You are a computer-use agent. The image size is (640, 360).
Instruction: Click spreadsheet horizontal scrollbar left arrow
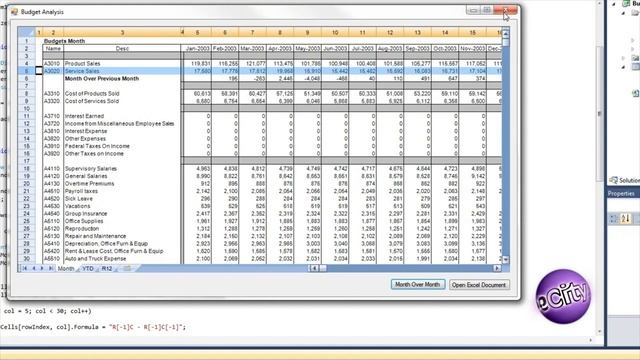click(x=313, y=268)
